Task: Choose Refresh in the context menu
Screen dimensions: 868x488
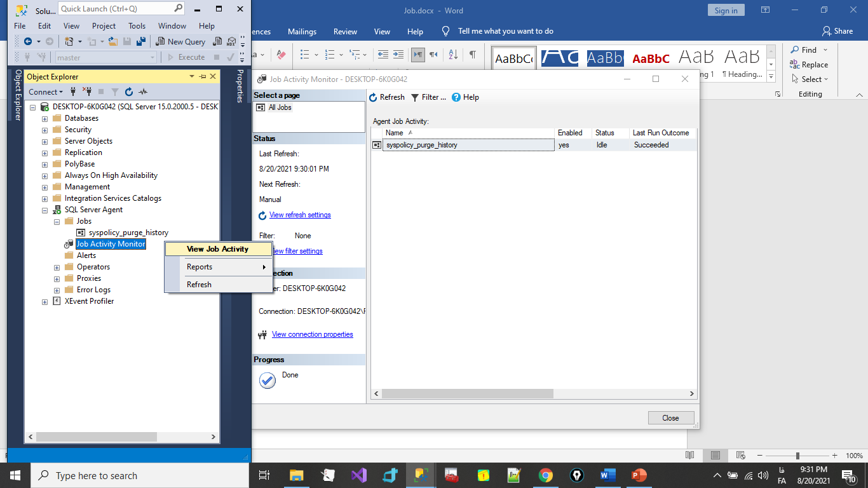Action: pyautogui.click(x=218, y=285)
